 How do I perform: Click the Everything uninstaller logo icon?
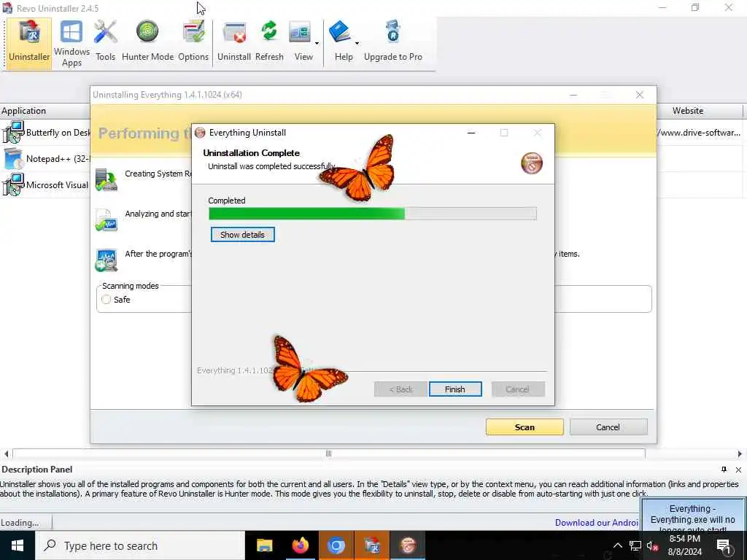(x=532, y=163)
